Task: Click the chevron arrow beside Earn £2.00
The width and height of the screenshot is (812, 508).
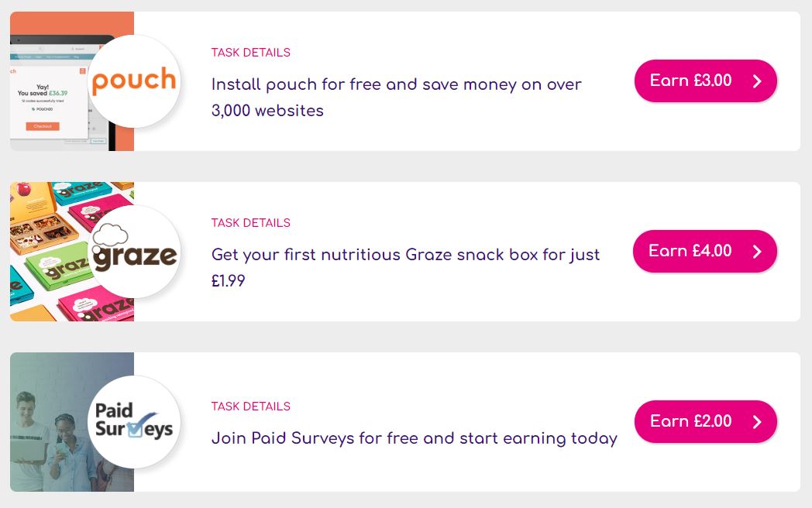Action: click(x=757, y=422)
